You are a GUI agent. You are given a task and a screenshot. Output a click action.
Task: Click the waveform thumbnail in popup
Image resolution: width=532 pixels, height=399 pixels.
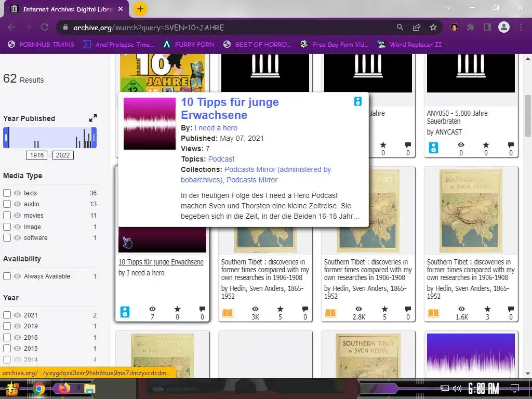(150, 124)
